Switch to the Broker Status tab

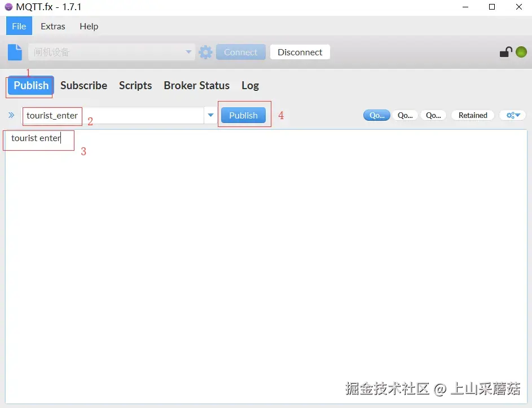[197, 86]
